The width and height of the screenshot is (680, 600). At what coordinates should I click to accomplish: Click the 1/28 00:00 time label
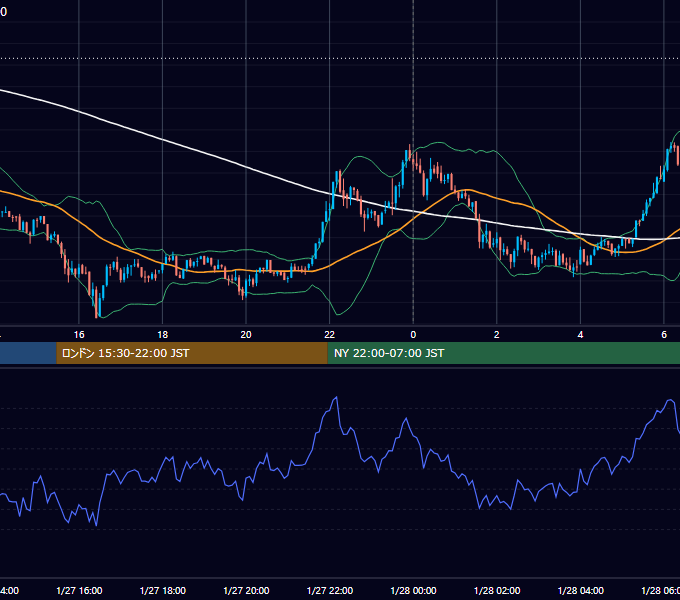[413, 590]
